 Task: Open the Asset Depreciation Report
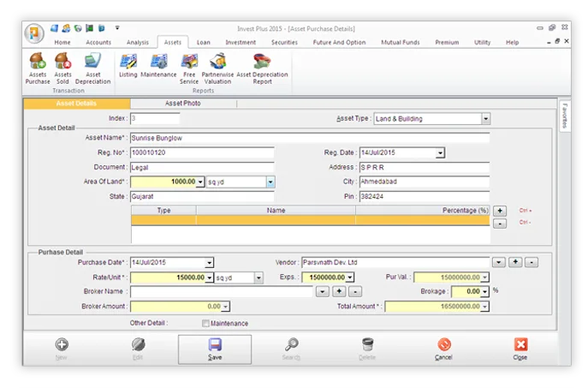pyautogui.click(x=262, y=69)
